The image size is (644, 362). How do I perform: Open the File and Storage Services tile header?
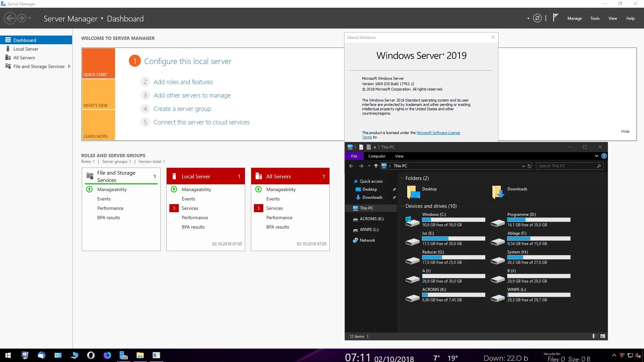coord(121,176)
